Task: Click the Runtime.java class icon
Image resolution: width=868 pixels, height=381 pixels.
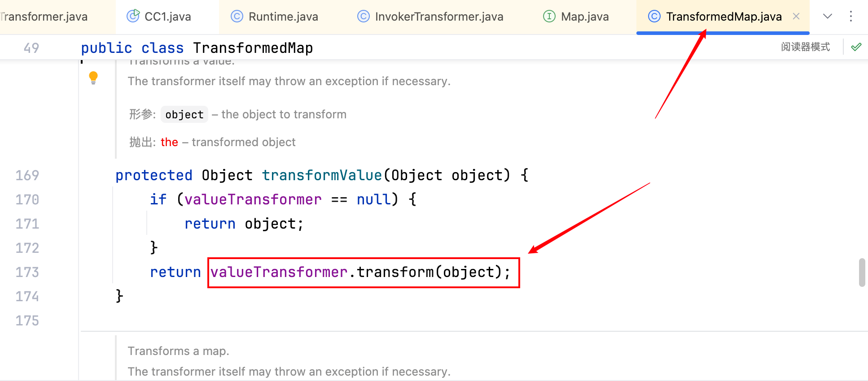Action: (237, 17)
